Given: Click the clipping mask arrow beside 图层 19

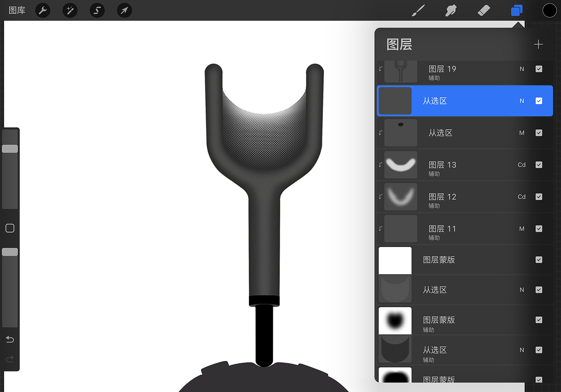Looking at the screenshot, I should click(x=381, y=69).
